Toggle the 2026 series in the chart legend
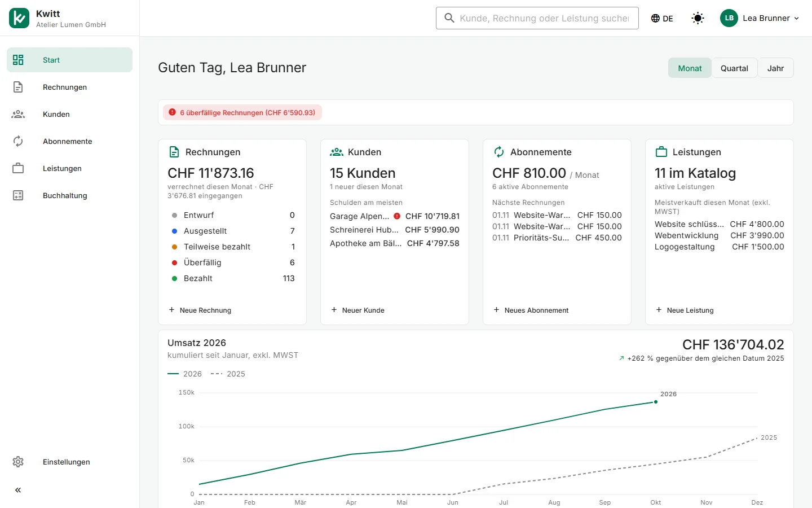Screen dimensions: 812x508 coord(185,374)
